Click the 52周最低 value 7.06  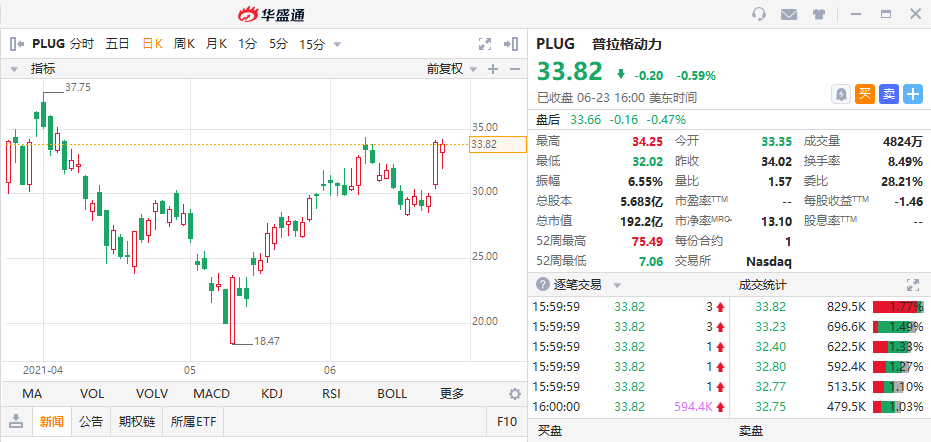coord(651,261)
